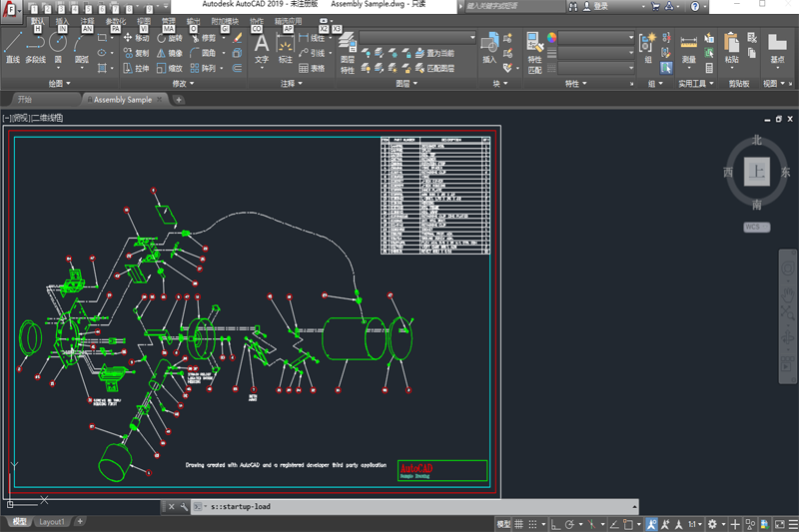
Task: Toggle object snap tracking in status bar
Action: tap(614, 524)
